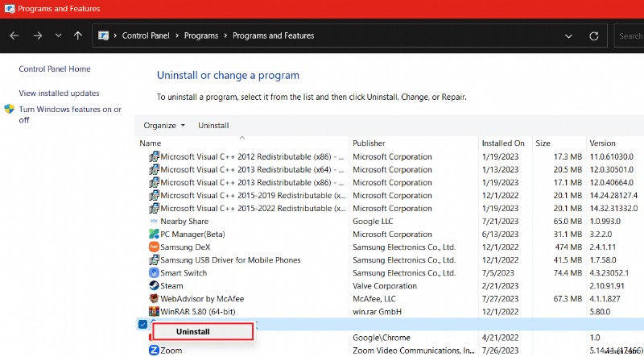The height and width of the screenshot is (357, 644).
Task: Click version 4.3.23052.1 cell
Action: [x=609, y=272]
